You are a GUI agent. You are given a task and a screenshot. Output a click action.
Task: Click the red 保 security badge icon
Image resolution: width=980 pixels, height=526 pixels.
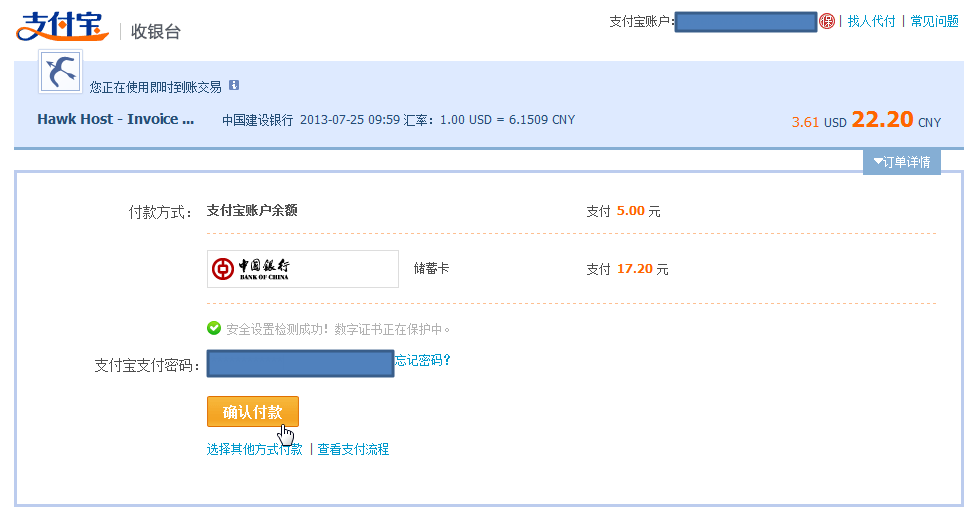[827, 21]
